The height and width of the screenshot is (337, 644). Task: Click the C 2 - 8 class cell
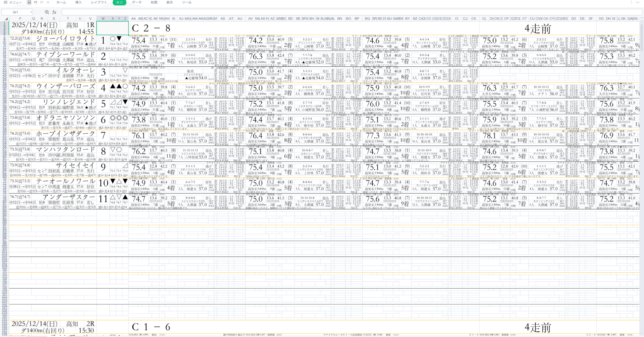coord(152,28)
